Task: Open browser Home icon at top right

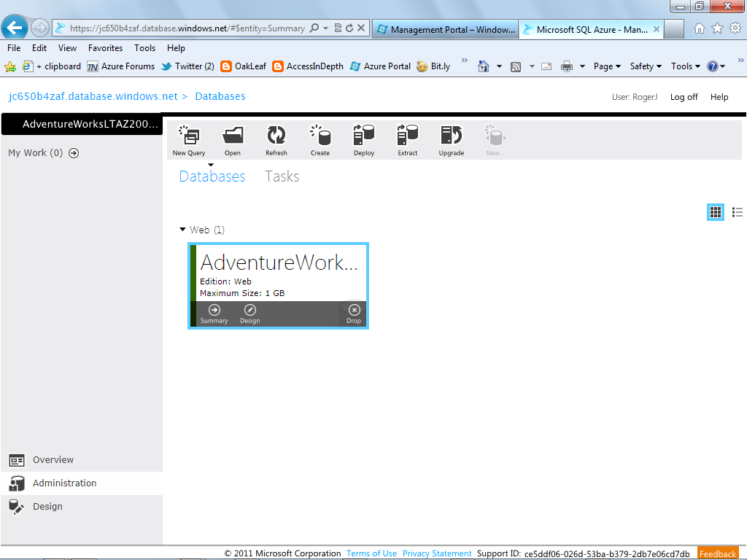Action: pyautogui.click(x=700, y=28)
